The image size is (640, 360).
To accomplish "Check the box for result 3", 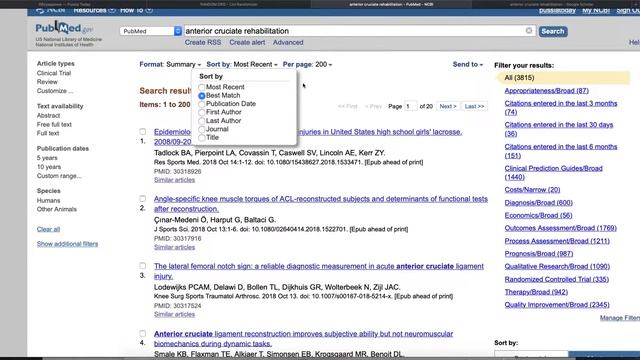I will point(142,266).
